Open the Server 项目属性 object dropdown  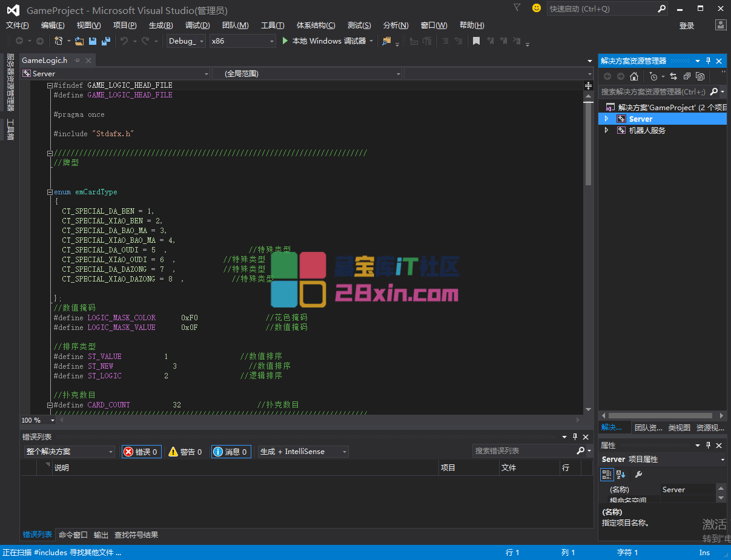(663, 460)
